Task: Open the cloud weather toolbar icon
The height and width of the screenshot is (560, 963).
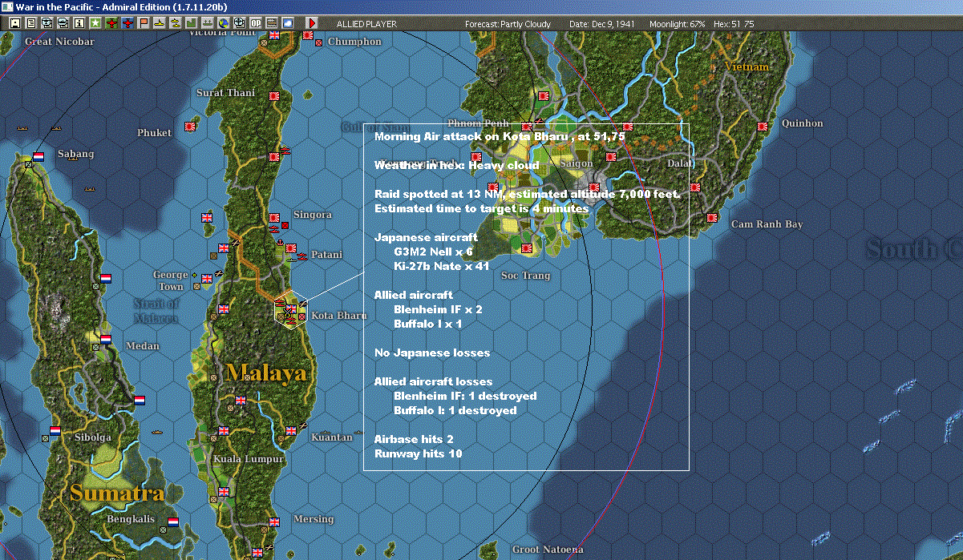Action: click(288, 23)
